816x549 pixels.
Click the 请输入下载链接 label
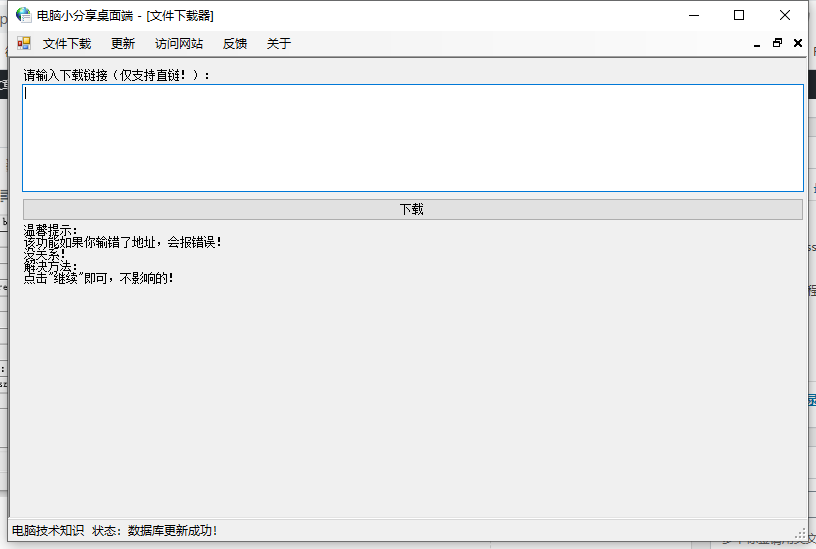pos(116,75)
